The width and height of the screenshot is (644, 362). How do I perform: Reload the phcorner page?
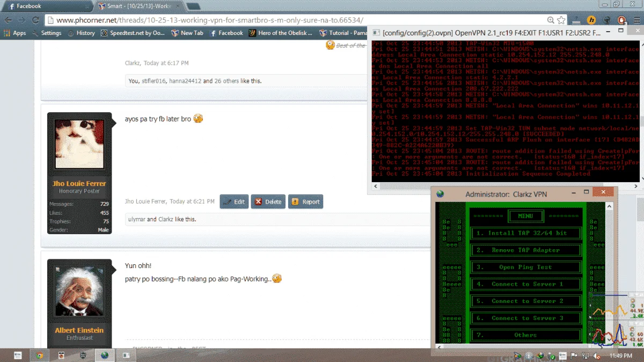36,20
